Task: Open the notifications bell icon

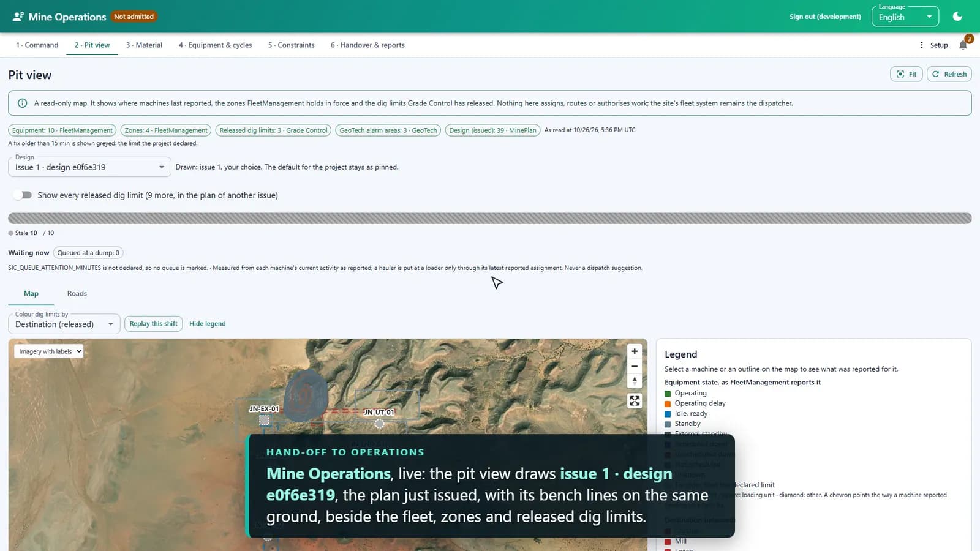Action: pyautogui.click(x=963, y=45)
